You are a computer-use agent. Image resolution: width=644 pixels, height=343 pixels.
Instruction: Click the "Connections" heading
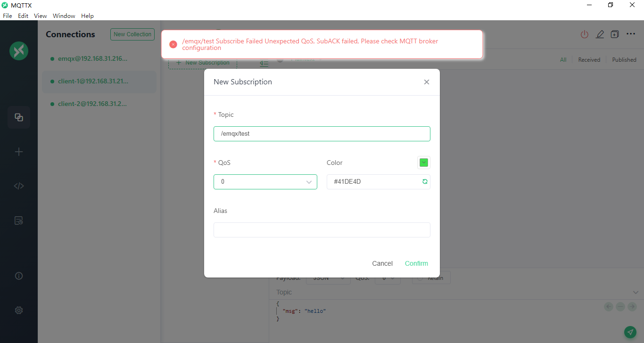click(70, 34)
